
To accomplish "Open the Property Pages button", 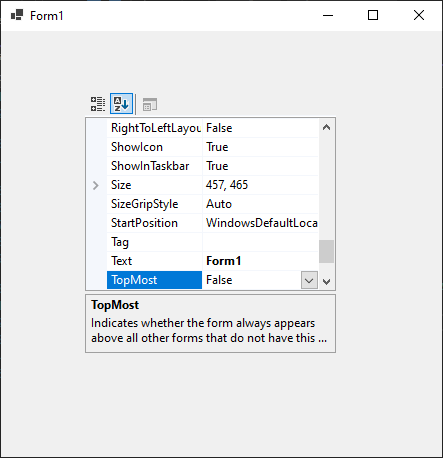I will (x=150, y=104).
